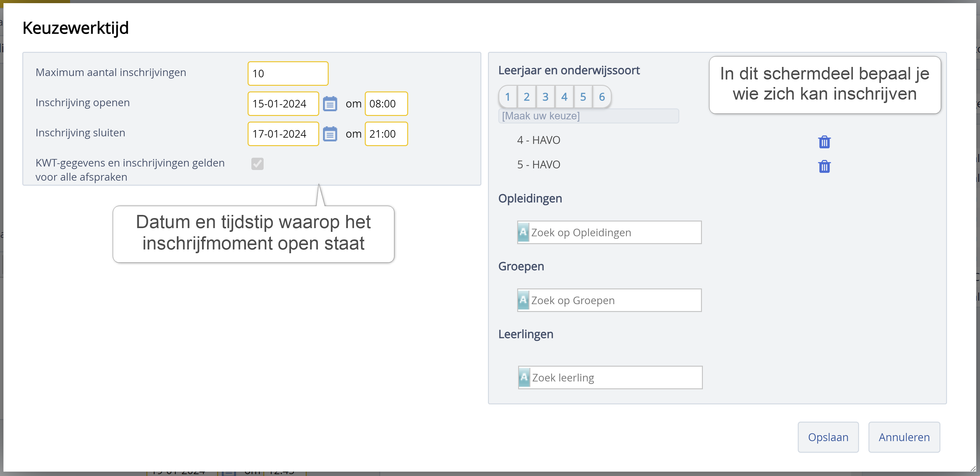Edit the opening time 08:00
The image size is (980, 476).
point(386,103)
